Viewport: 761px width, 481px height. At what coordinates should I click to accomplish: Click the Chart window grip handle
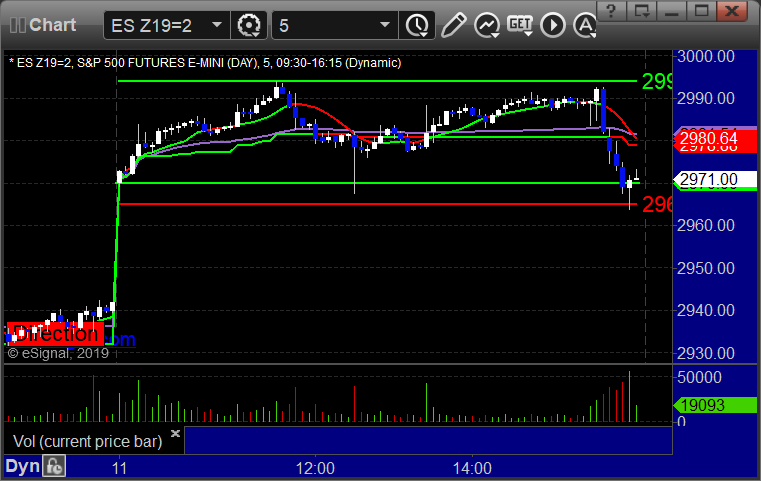(x=17, y=25)
